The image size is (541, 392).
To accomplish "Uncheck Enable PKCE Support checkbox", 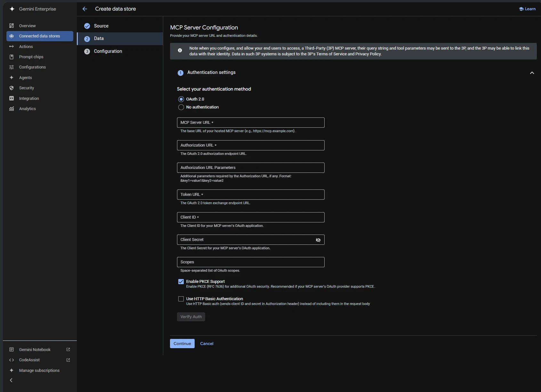I will [181, 282].
